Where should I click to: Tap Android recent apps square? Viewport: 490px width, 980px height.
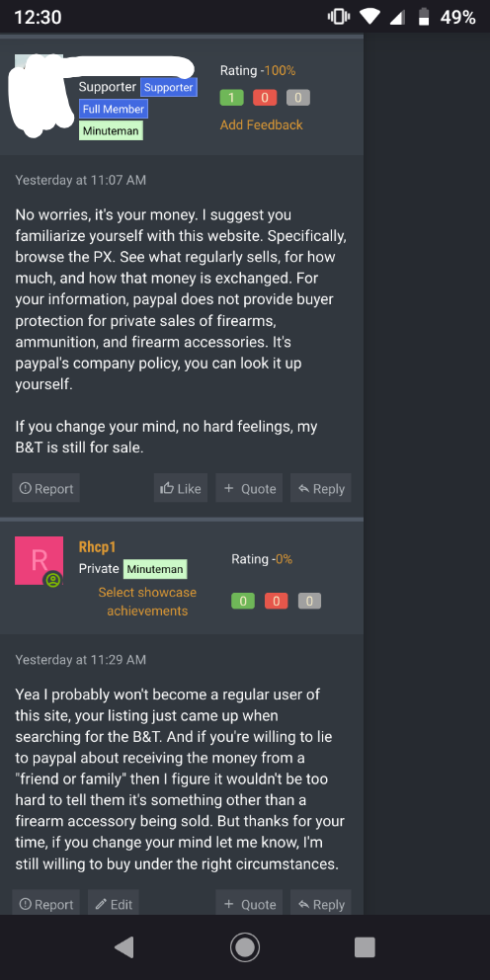[365, 947]
